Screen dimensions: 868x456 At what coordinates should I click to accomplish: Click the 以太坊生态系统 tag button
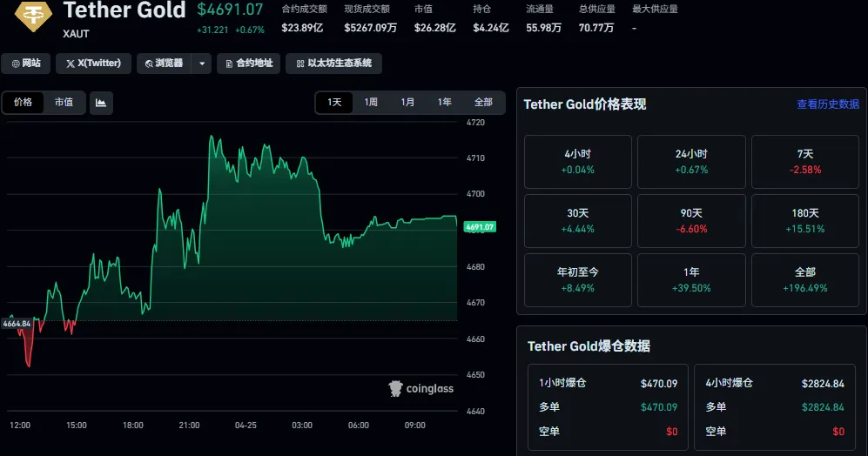(333, 64)
